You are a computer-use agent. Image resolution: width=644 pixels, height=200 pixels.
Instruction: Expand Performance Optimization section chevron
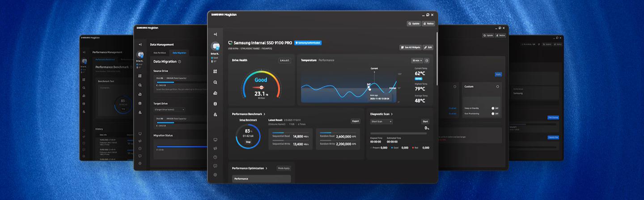(x=267, y=168)
